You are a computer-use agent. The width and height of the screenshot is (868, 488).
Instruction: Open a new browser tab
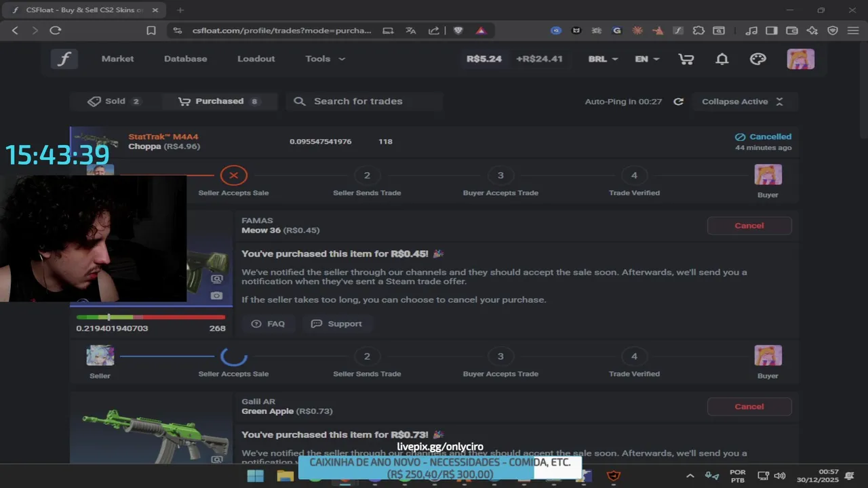(x=180, y=10)
